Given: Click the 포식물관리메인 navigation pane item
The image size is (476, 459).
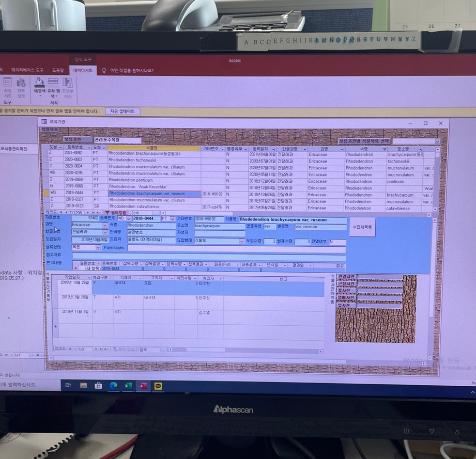Looking at the screenshot, I should click(x=14, y=149).
